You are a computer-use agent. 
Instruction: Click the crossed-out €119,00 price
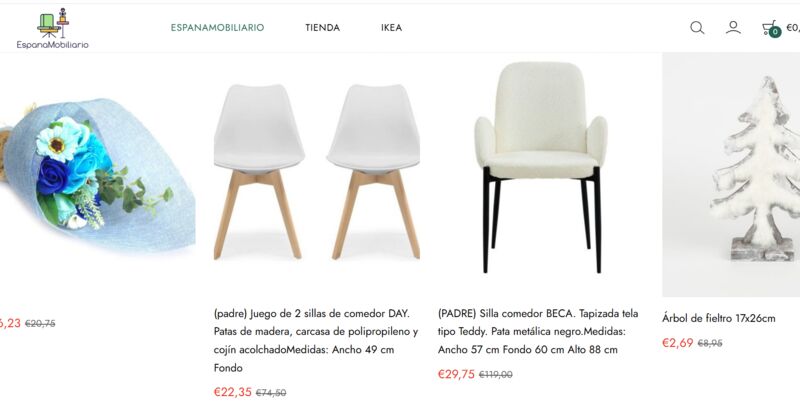[x=495, y=375]
